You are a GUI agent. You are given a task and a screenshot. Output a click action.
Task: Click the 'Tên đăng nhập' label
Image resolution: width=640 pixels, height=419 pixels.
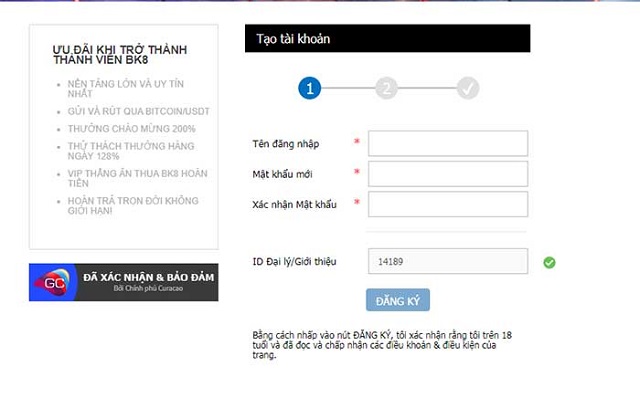coord(286,144)
